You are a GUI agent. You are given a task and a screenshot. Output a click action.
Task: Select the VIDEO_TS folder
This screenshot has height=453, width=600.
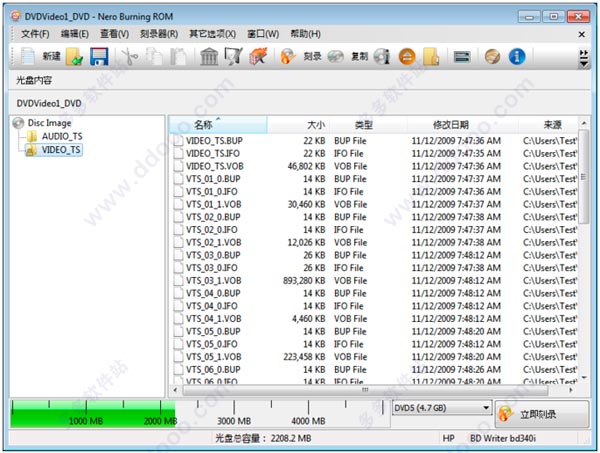click(x=54, y=150)
